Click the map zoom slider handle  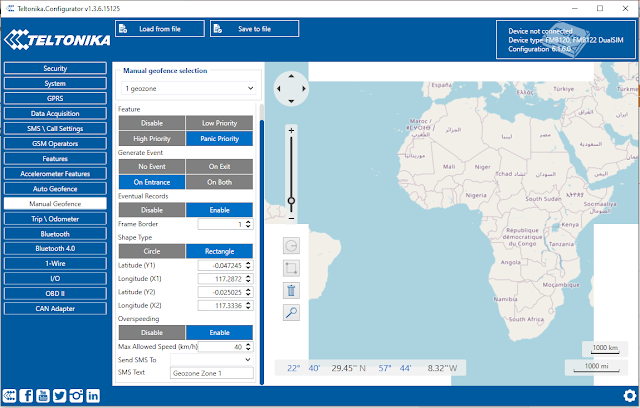click(291, 201)
